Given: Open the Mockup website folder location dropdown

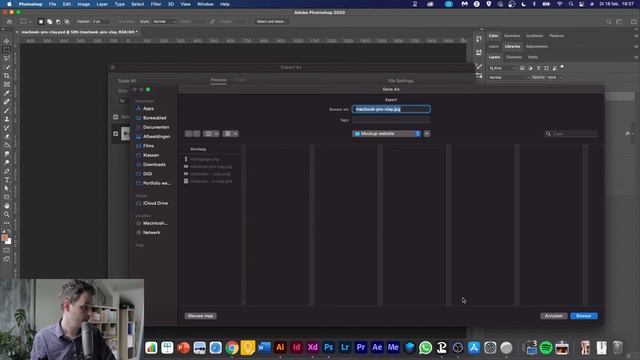Looking at the screenshot, I should click(387, 133).
